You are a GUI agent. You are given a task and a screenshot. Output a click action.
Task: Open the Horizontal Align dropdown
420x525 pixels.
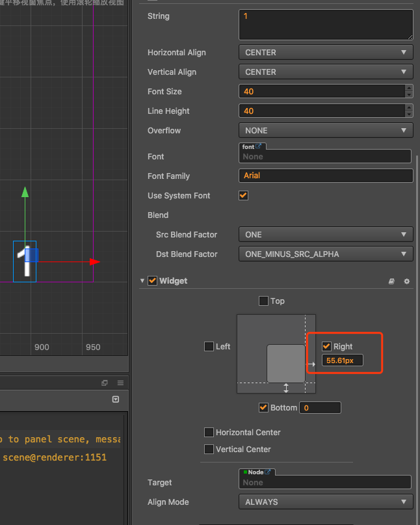[326, 53]
